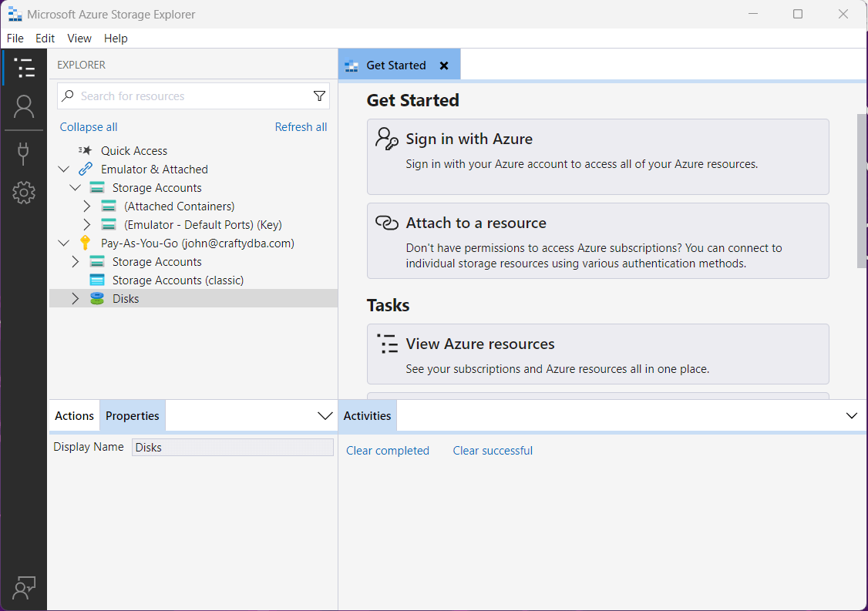
Task: Switch to the Actions tab
Action: (74, 416)
